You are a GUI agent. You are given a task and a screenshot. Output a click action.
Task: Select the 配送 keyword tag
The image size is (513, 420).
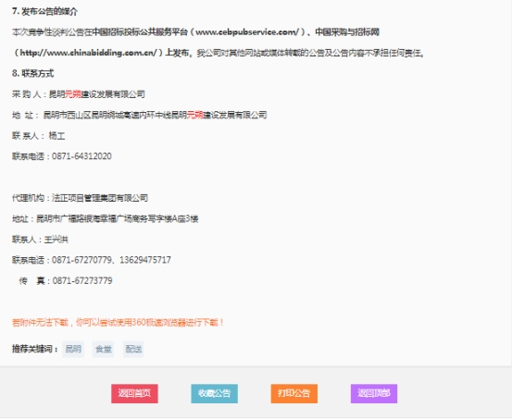133,349
